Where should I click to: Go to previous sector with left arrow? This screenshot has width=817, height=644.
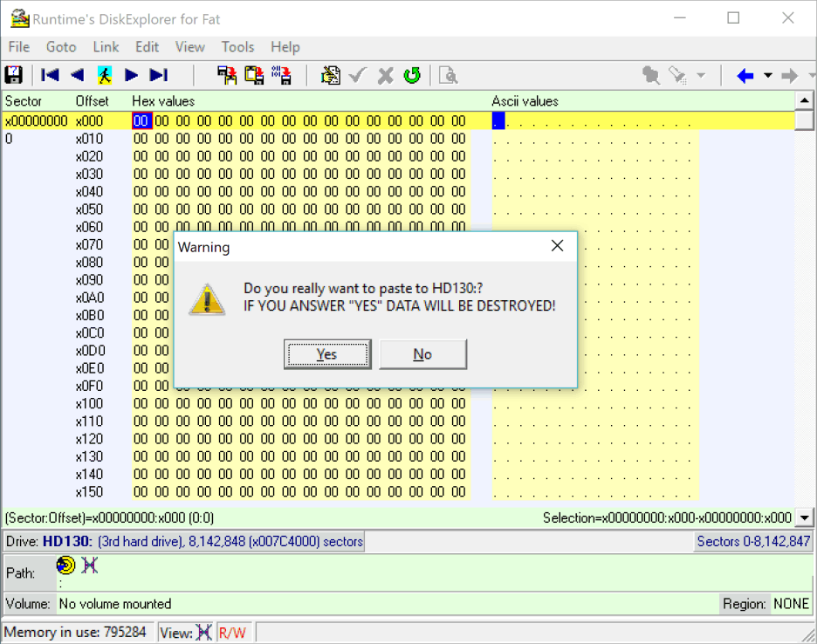click(77, 75)
